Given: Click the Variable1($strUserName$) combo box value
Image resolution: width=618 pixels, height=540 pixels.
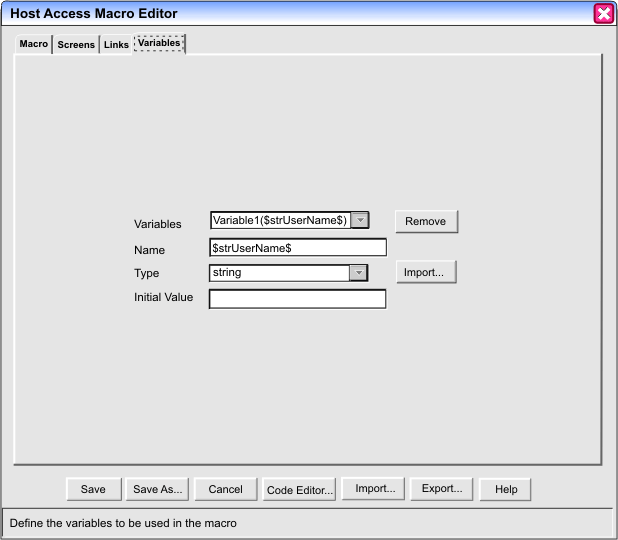Looking at the screenshot, I should 280,220.
